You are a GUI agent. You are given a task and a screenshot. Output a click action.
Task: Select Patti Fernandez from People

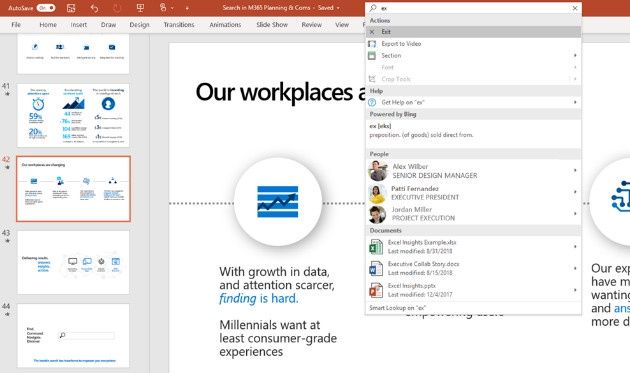[473, 193]
